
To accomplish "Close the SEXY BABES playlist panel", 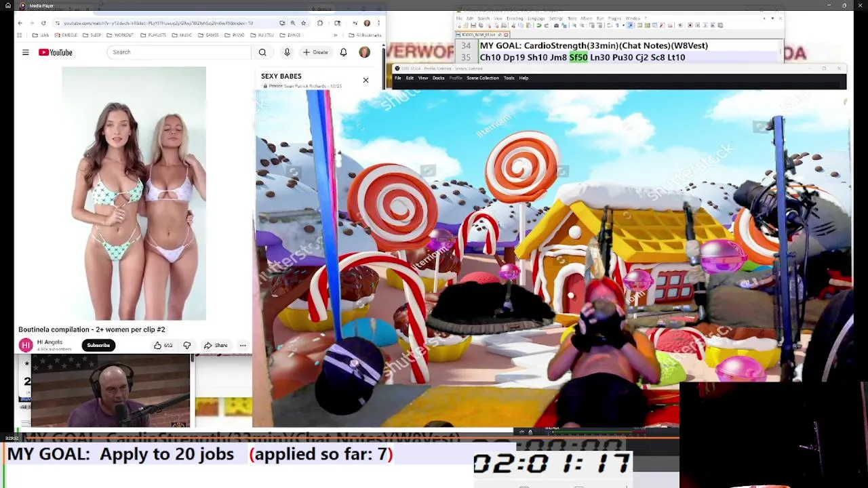I will 366,80.
